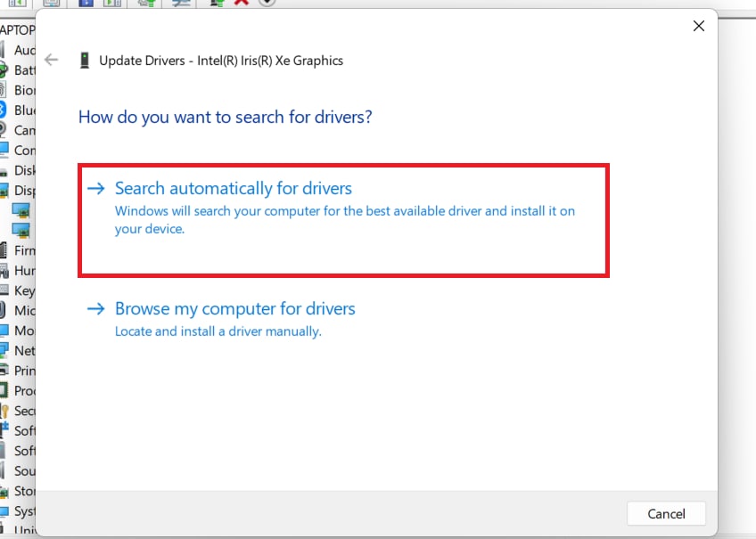Click the arrow icon beside Search automatically
The width and height of the screenshot is (756, 539).
[x=96, y=188]
